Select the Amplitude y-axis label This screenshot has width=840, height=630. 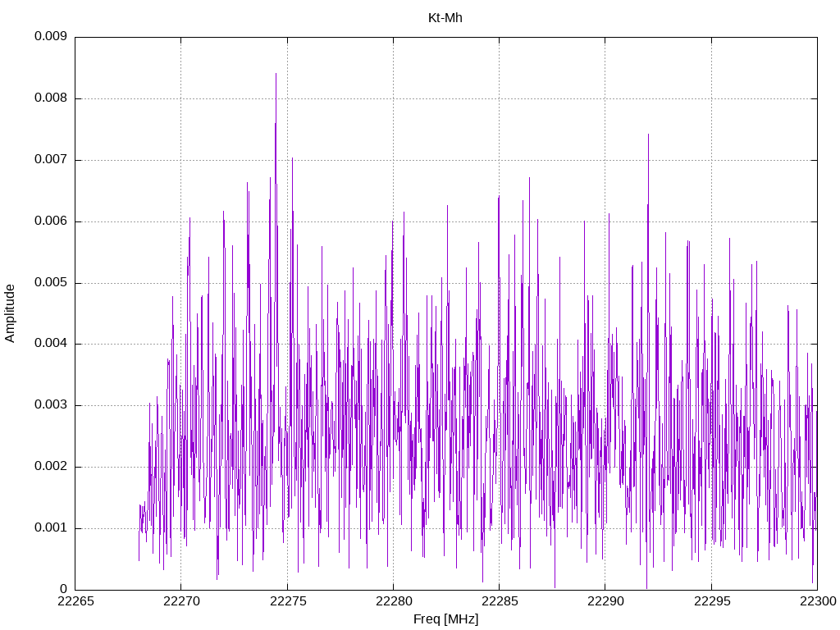(10, 313)
